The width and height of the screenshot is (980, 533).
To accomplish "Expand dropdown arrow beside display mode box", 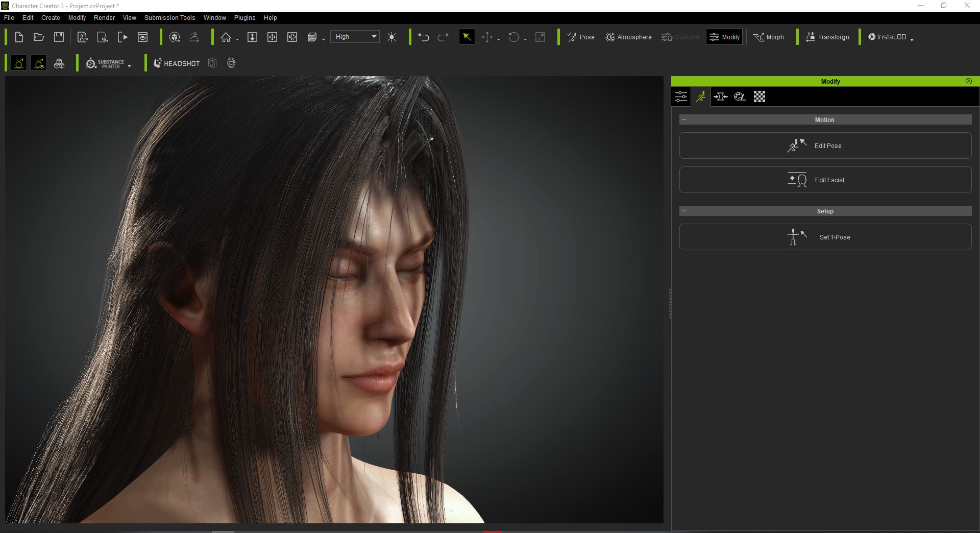I will pos(324,39).
